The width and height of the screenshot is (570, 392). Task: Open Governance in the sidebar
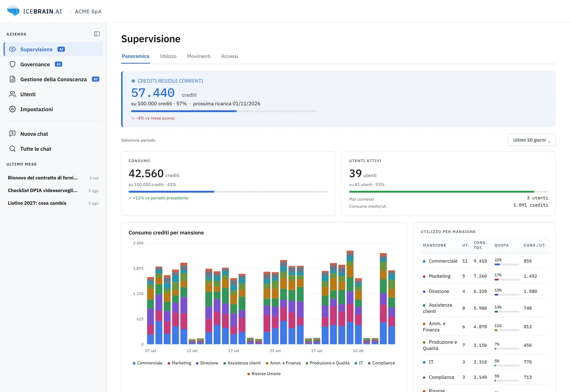[53, 64]
